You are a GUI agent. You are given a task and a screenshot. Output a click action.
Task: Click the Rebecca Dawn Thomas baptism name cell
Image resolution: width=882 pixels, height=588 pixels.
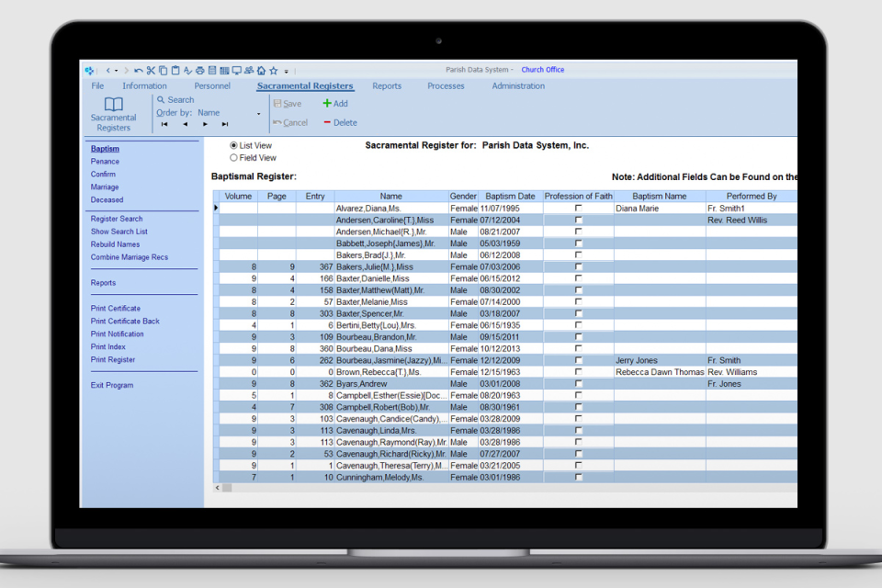[660, 372]
